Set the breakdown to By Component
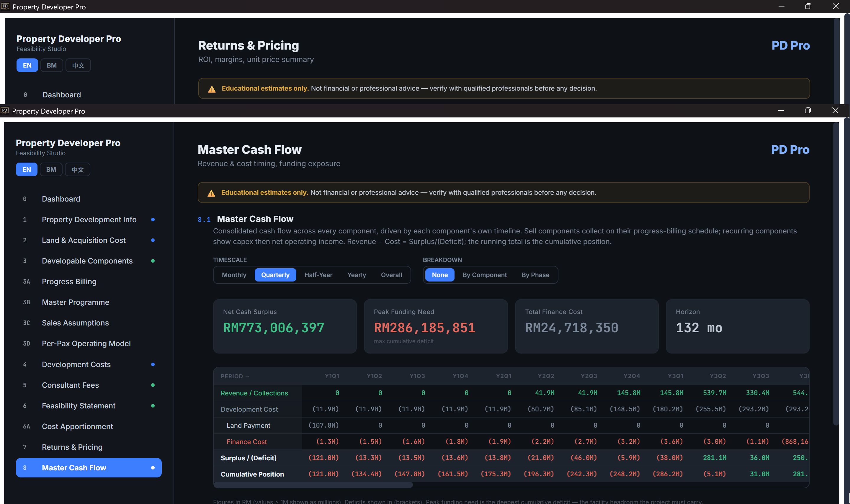This screenshot has width=850, height=504. click(x=484, y=275)
